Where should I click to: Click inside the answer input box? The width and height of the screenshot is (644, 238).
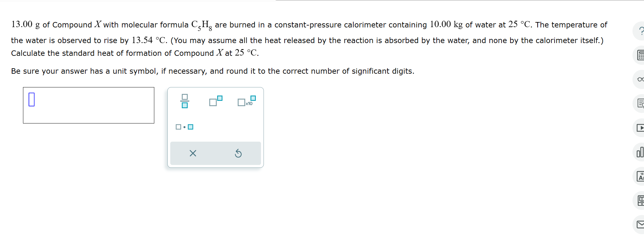[x=88, y=105]
